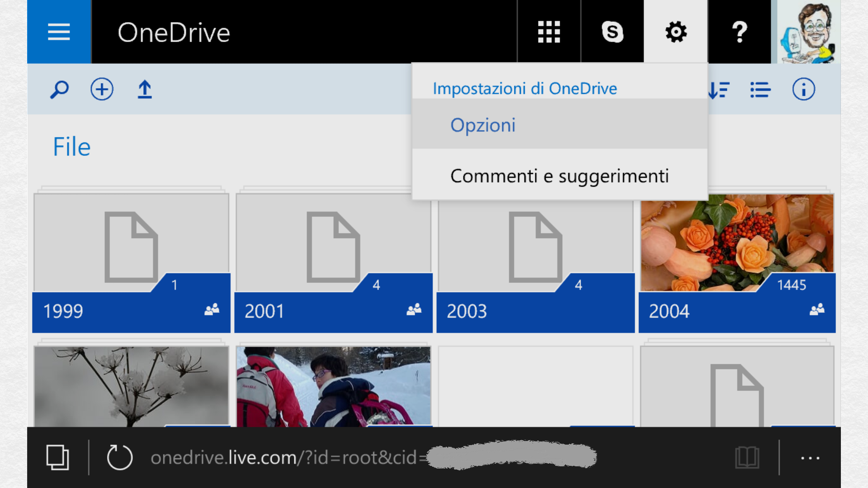Open the hamburger navigation menu
This screenshot has width=868, height=488.
(59, 32)
